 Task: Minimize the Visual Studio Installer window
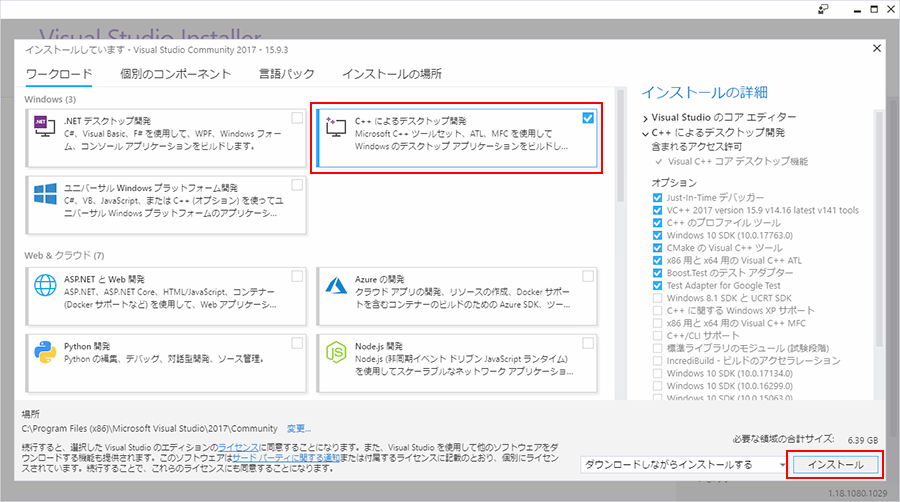857,10
